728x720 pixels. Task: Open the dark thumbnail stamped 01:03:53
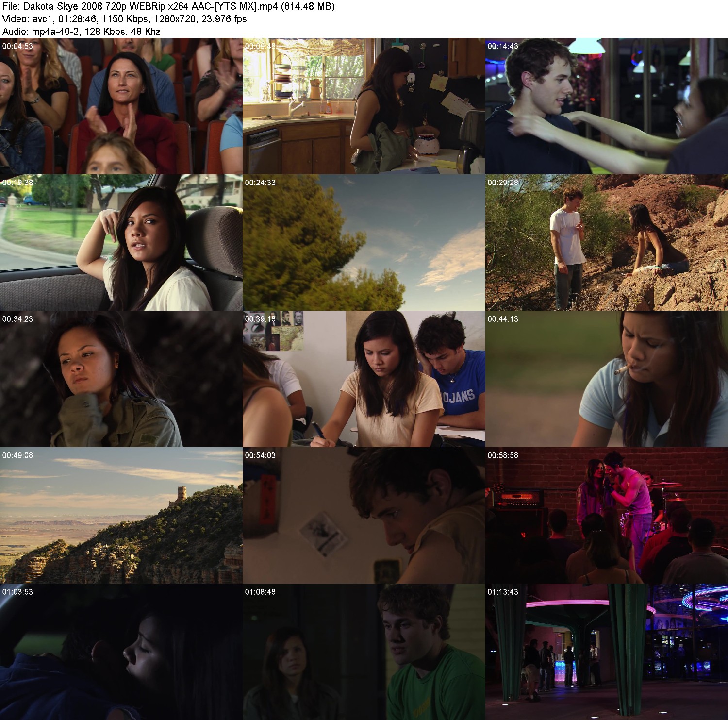[121, 652]
